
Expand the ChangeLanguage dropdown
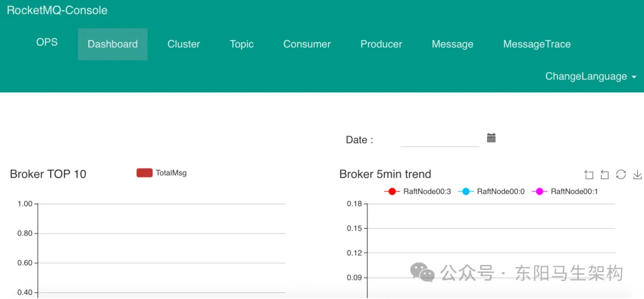(x=586, y=76)
